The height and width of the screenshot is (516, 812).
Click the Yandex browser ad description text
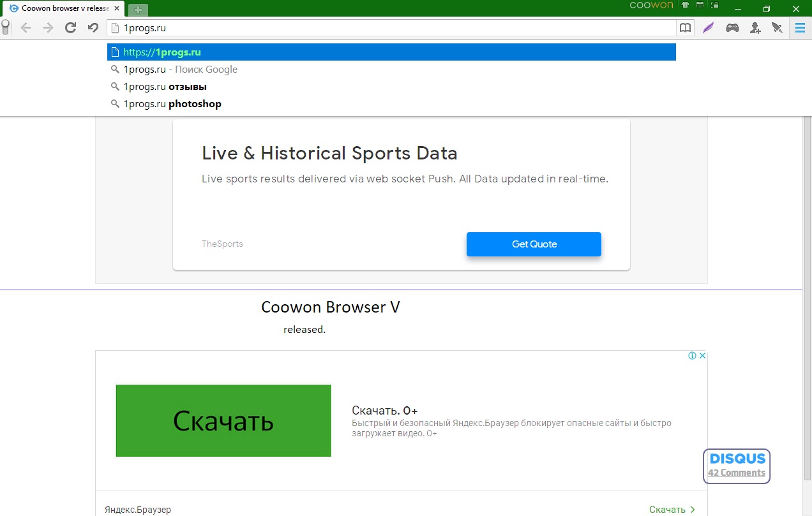[x=511, y=428]
